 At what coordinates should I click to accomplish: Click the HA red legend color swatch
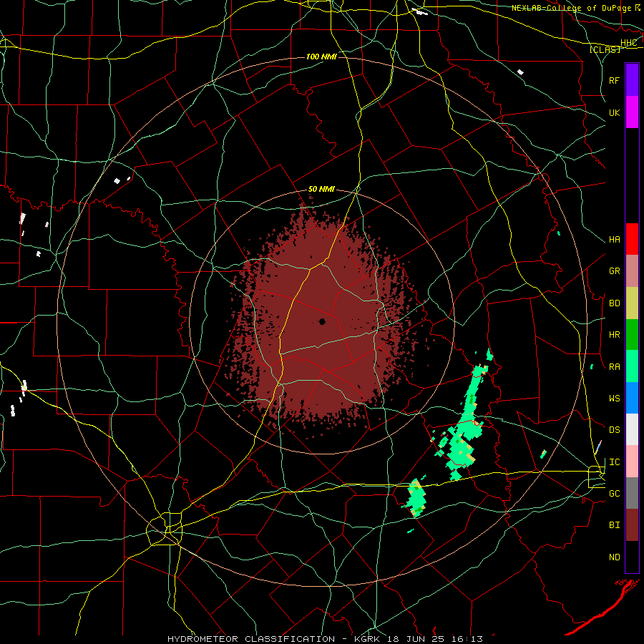[632, 239]
